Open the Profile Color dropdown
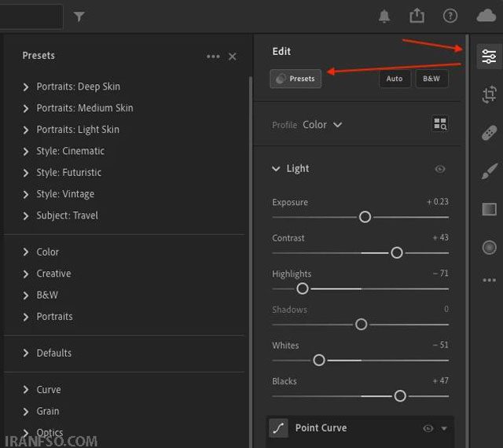 322,124
